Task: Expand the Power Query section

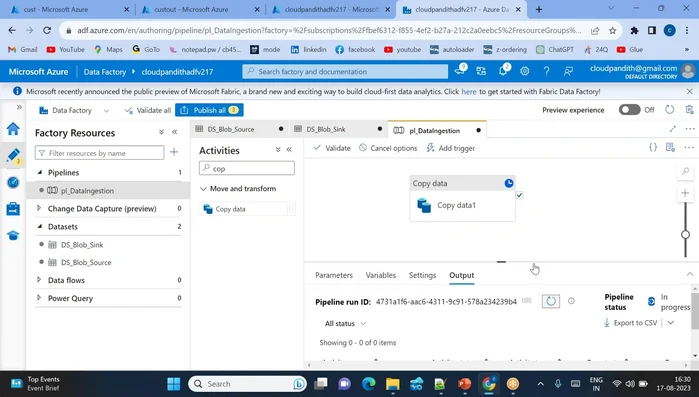Action: coord(39,297)
